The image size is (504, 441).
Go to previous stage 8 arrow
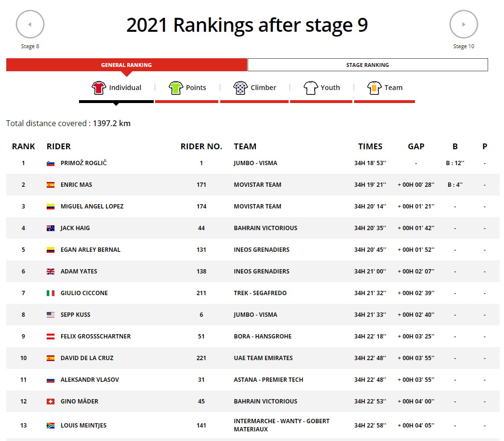[x=30, y=24]
